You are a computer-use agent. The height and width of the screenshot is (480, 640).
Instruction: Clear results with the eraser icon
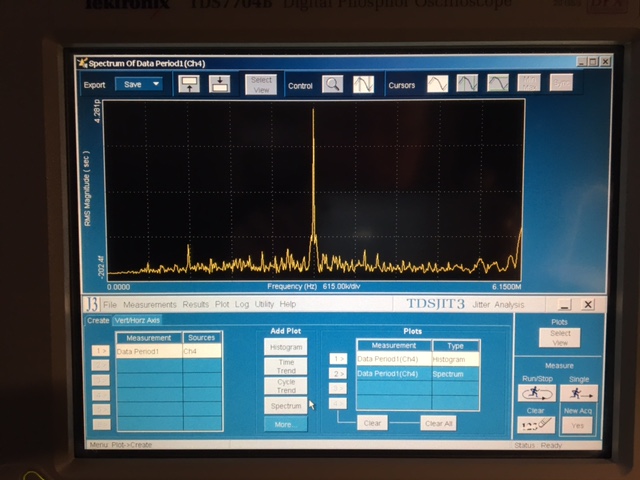click(536, 425)
